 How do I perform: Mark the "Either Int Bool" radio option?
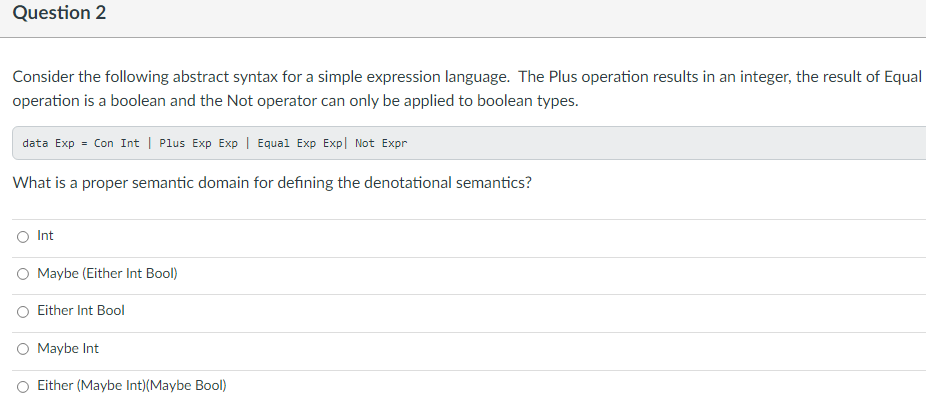tap(22, 312)
